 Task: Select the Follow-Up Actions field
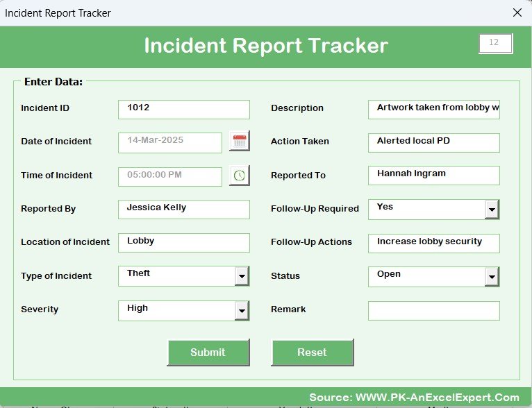click(x=434, y=244)
